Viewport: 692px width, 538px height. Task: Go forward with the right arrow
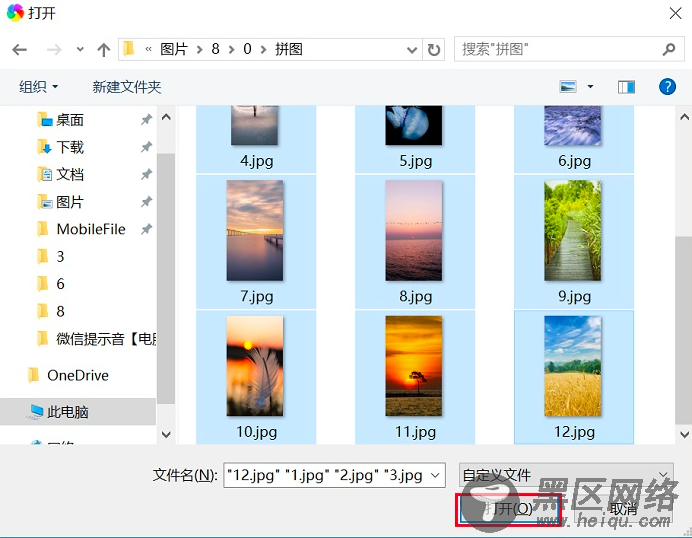54,49
